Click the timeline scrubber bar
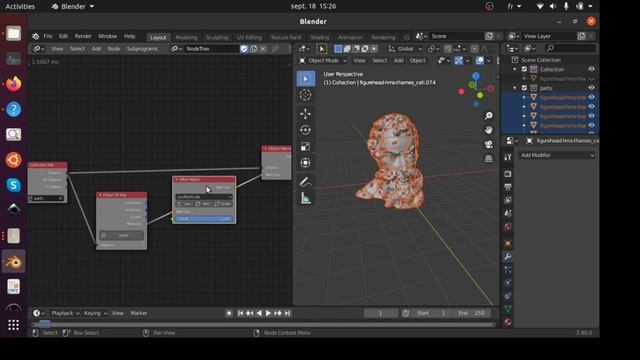Viewport: 640px width, 360px height. pyautogui.click(x=264, y=324)
